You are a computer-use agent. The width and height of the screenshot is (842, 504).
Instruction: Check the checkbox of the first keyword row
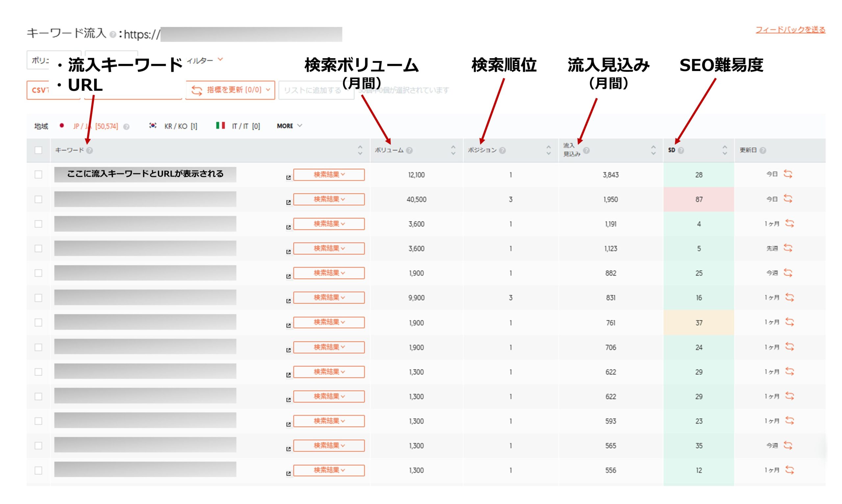click(x=38, y=175)
